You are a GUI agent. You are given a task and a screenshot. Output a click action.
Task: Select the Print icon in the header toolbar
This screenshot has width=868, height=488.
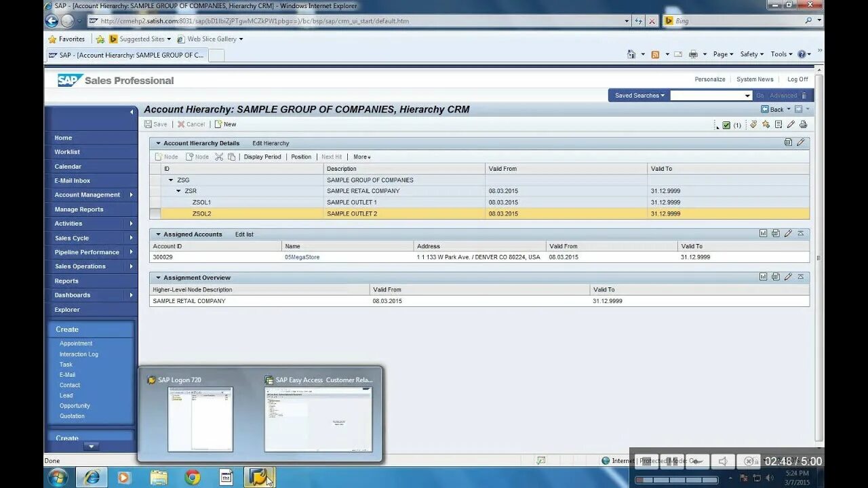[804, 123]
